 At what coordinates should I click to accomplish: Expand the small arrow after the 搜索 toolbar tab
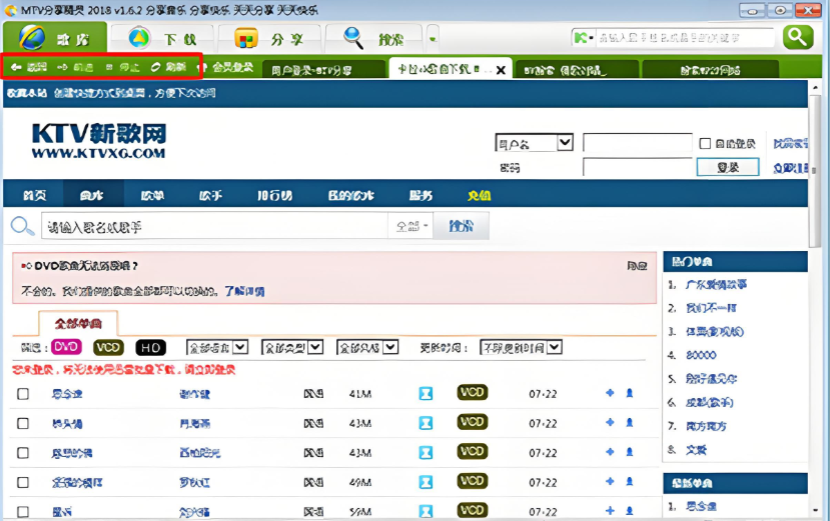click(433, 39)
